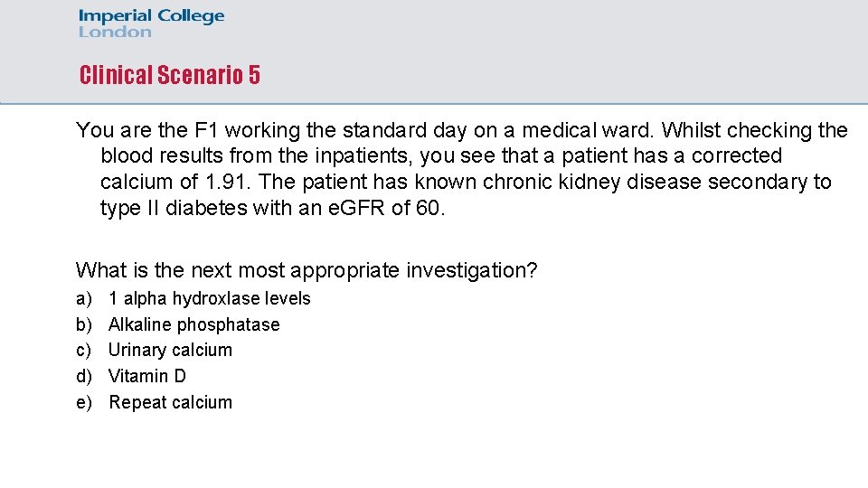This screenshot has height=488, width=868.
Task: Click the word "London" in the logo
Action: pos(116,33)
